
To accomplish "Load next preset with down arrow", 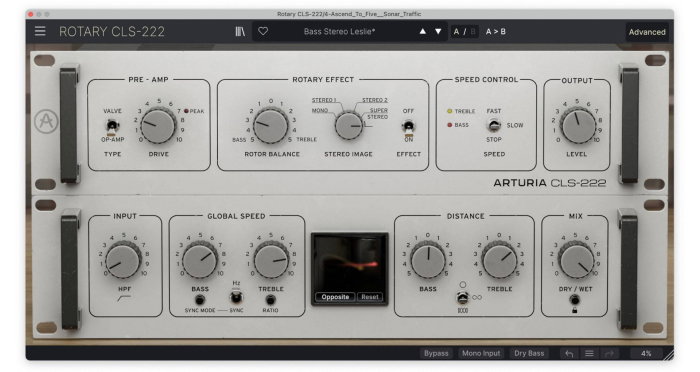I will pos(438,31).
